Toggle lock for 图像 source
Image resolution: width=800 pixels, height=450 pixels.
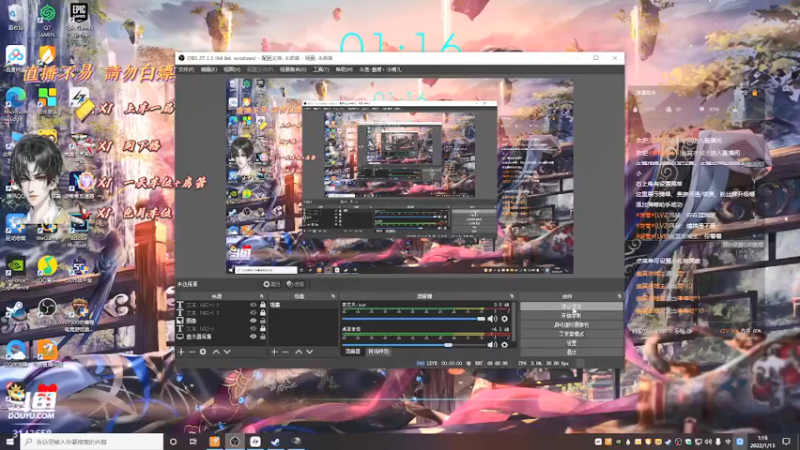263,321
